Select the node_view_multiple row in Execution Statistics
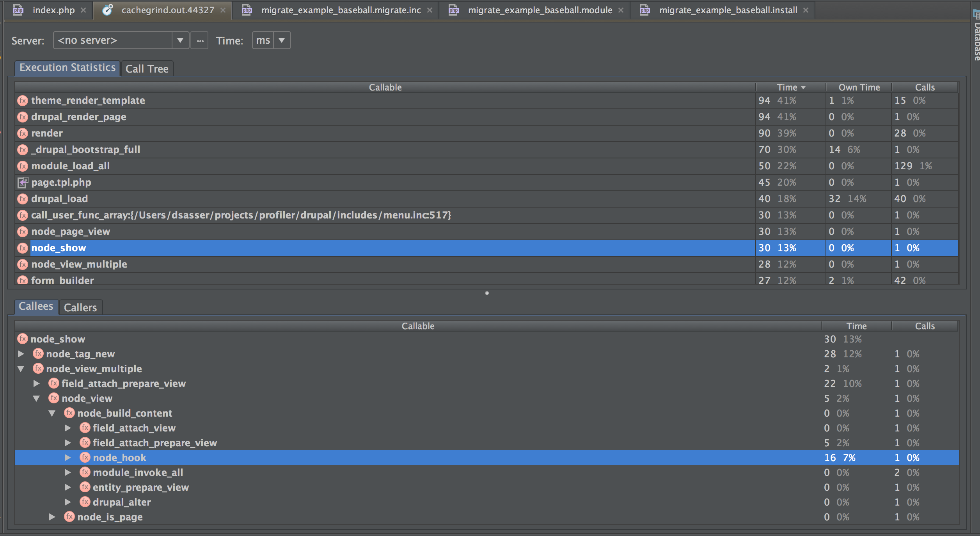The width and height of the screenshot is (980, 536). coord(486,264)
